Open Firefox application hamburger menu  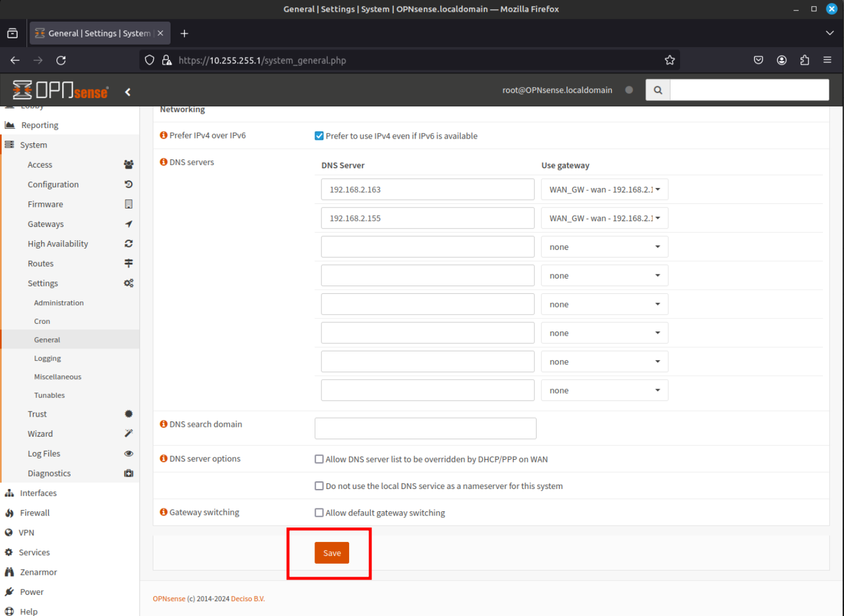coord(828,60)
